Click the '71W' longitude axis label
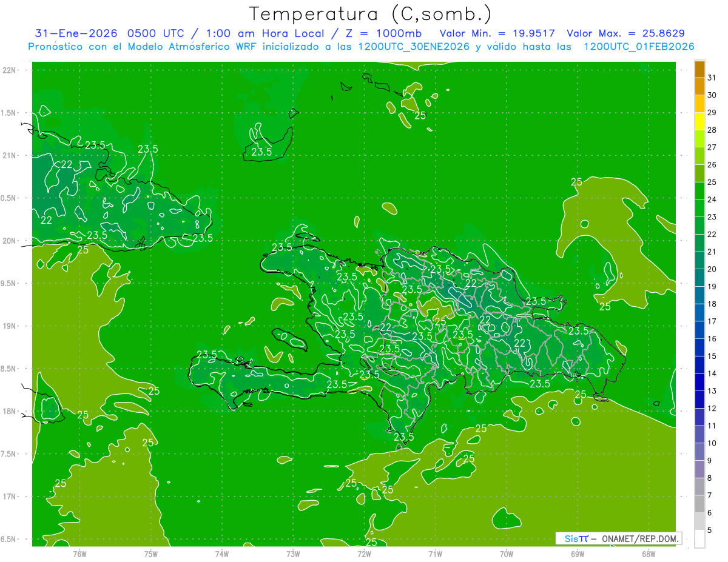This screenshot has height=562, width=728. (435, 554)
